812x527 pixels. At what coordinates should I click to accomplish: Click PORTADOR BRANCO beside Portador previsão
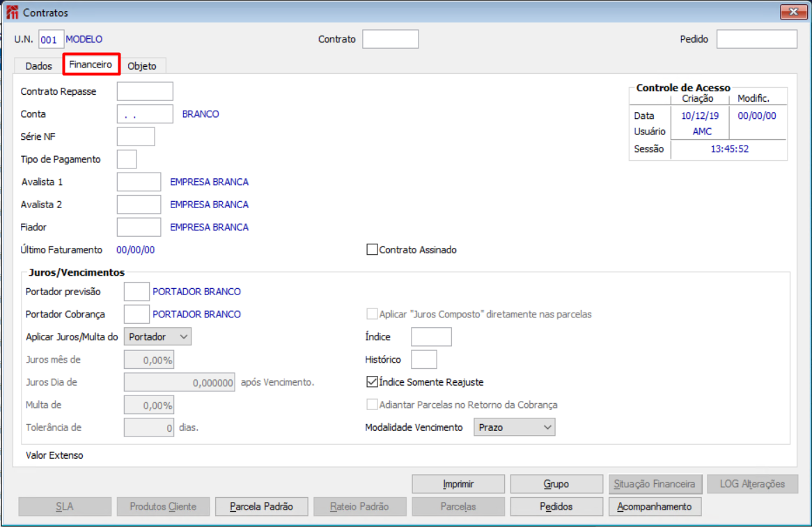click(197, 292)
